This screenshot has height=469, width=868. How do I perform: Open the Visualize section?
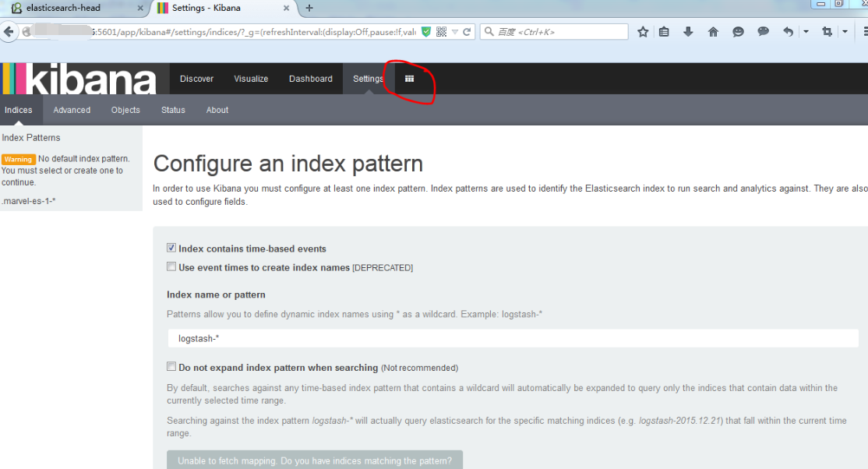click(251, 79)
